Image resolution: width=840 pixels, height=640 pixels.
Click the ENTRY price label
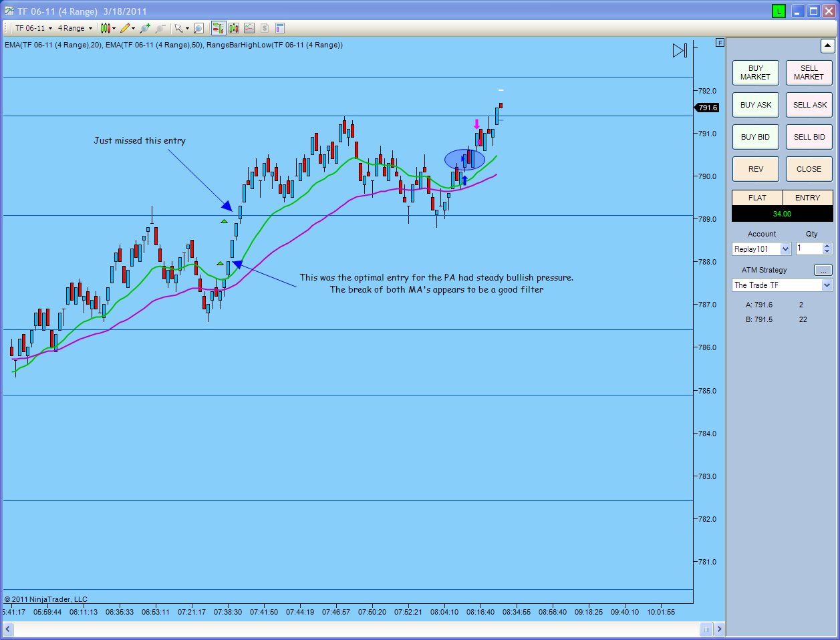807,198
